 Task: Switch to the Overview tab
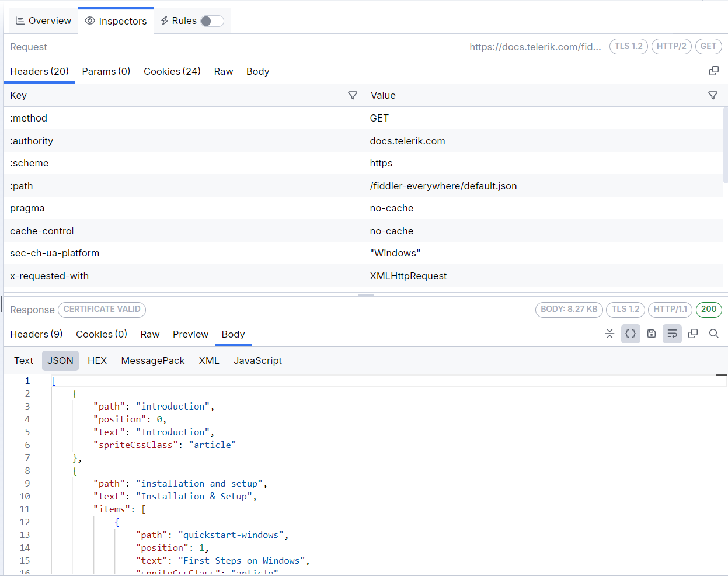[43, 20]
